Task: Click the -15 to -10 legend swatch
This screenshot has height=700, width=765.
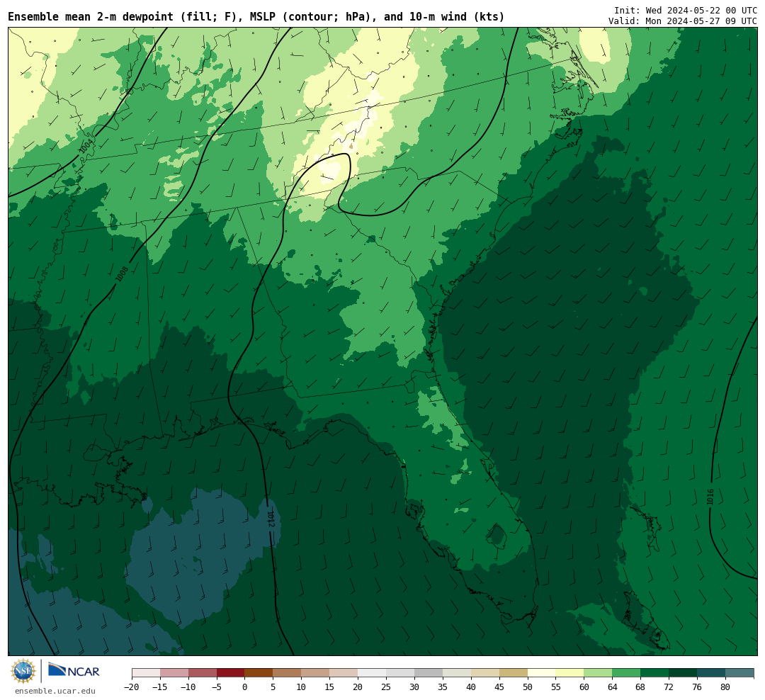Action: (174, 673)
